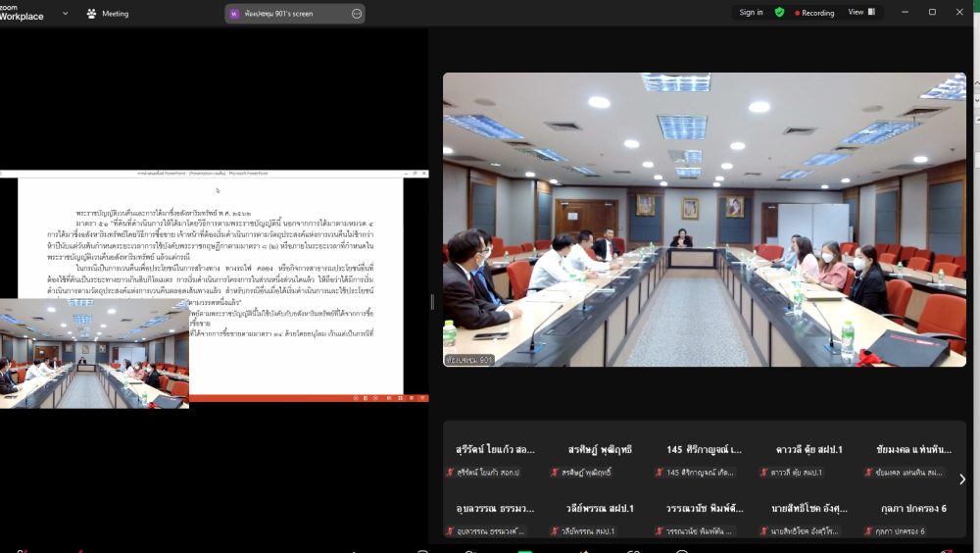The image size is (980, 553).
Task: Open the View layout menu
Action: [x=860, y=13]
